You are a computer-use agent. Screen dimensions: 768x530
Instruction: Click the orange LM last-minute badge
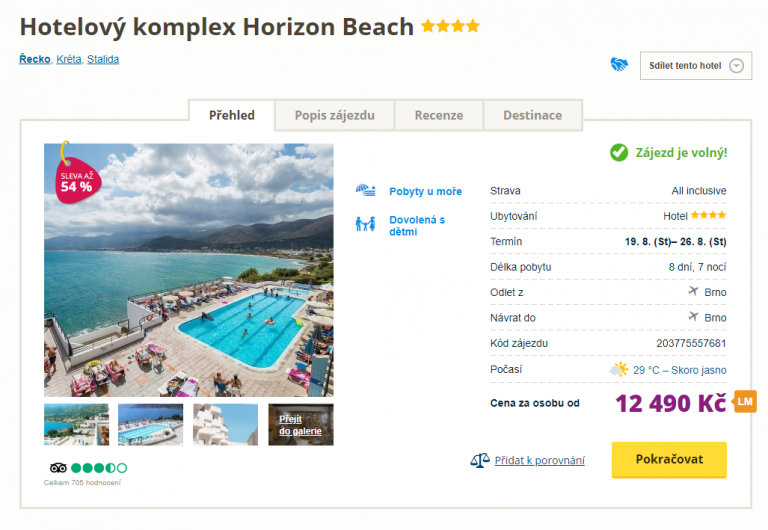(x=745, y=402)
